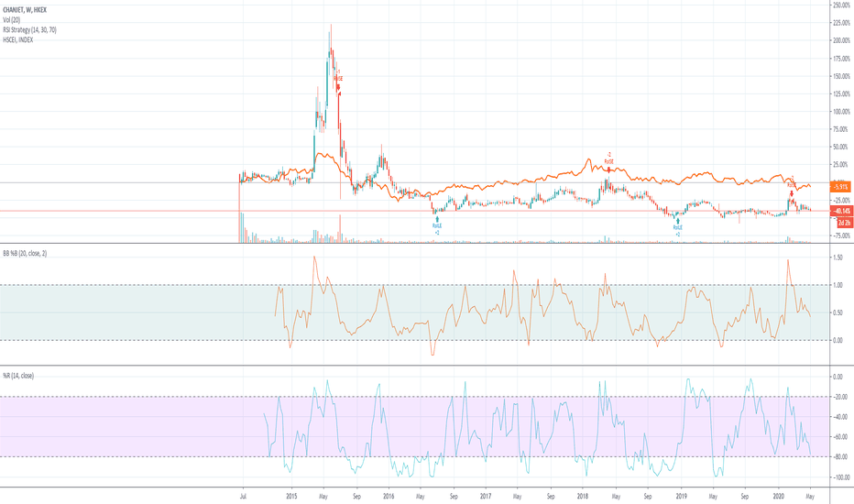Click the orange HSCEI comparison line peak in 2018
This screenshot has width=854, height=504.
[x=589, y=159]
